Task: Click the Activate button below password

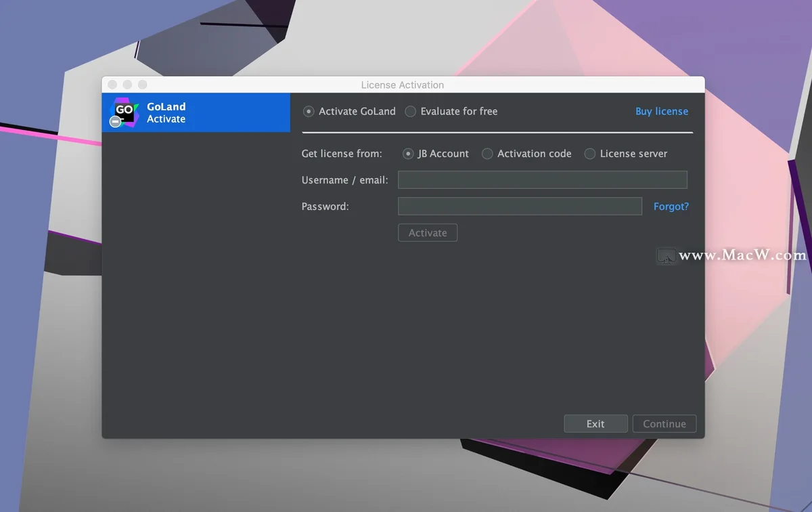Action: (x=428, y=232)
